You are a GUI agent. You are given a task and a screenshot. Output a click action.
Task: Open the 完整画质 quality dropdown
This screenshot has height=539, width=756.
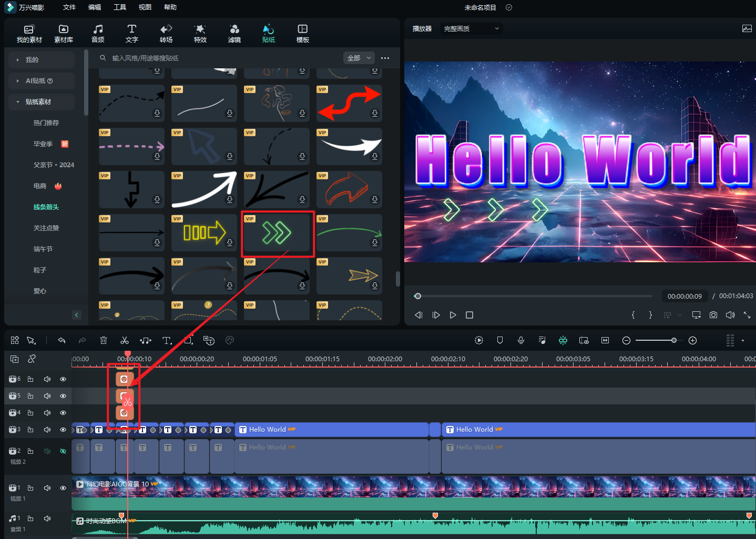tap(471, 29)
